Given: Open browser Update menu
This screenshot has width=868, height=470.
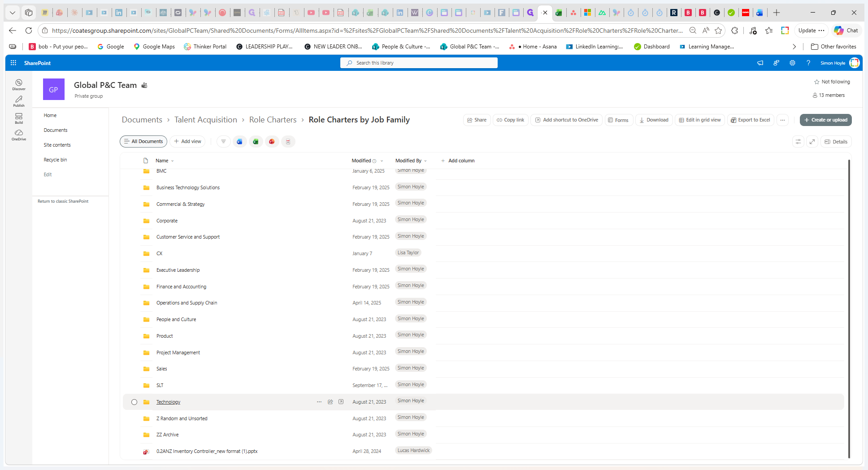Looking at the screenshot, I should 811,30.
